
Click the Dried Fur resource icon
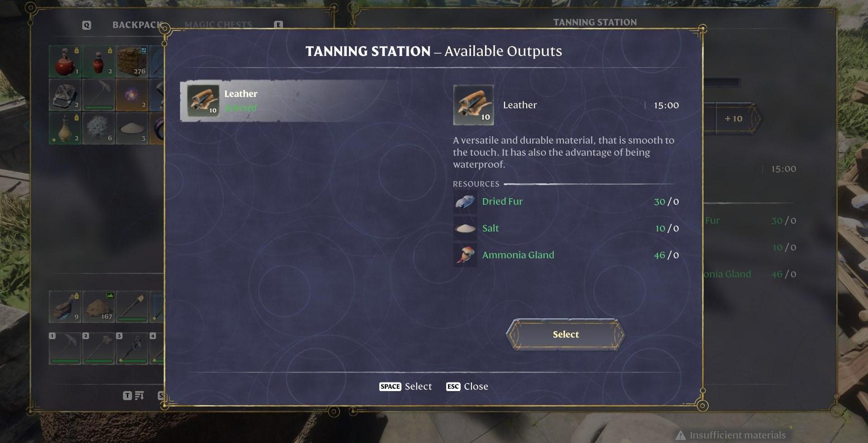465,201
